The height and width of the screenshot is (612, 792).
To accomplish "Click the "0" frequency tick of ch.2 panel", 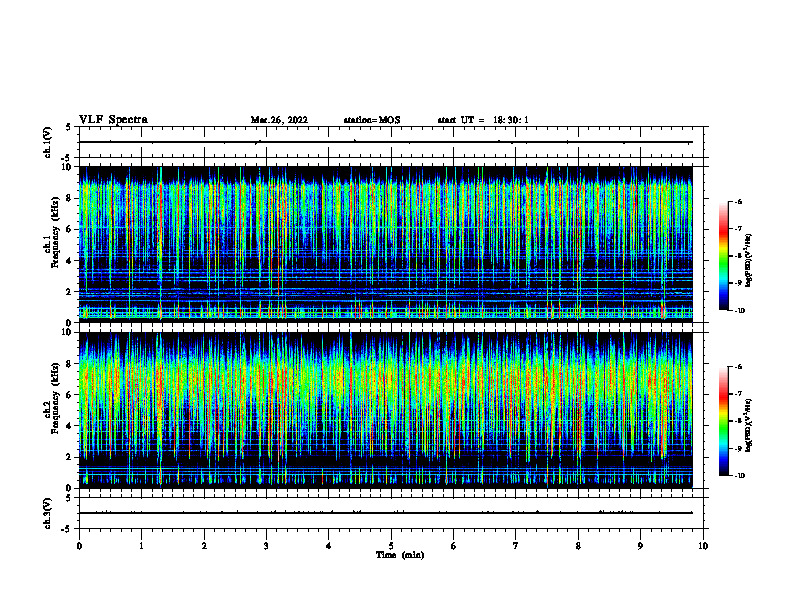I will (71, 488).
